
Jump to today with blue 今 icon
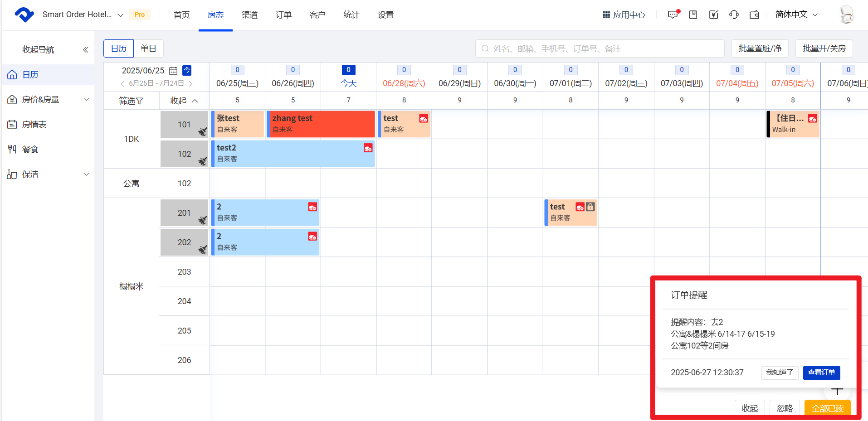[187, 70]
